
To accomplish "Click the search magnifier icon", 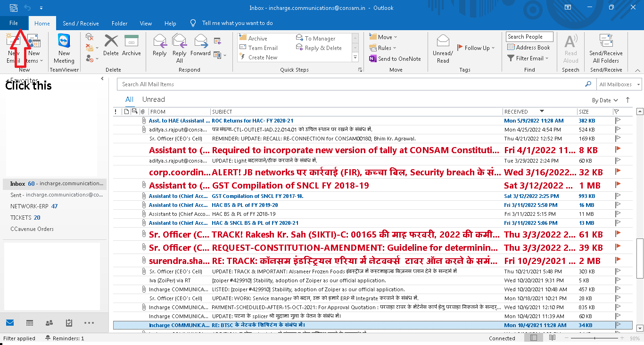I will click(x=588, y=84).
